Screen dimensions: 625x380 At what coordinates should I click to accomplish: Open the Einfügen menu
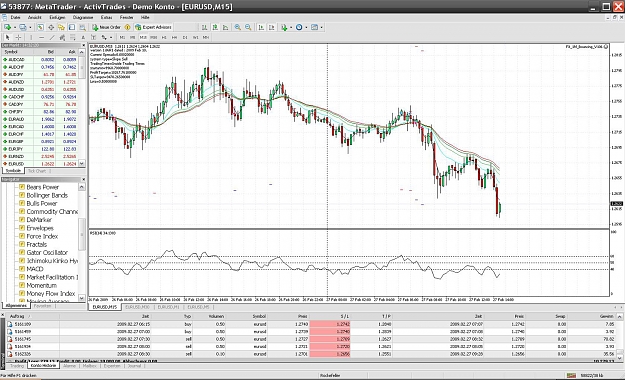57,18
